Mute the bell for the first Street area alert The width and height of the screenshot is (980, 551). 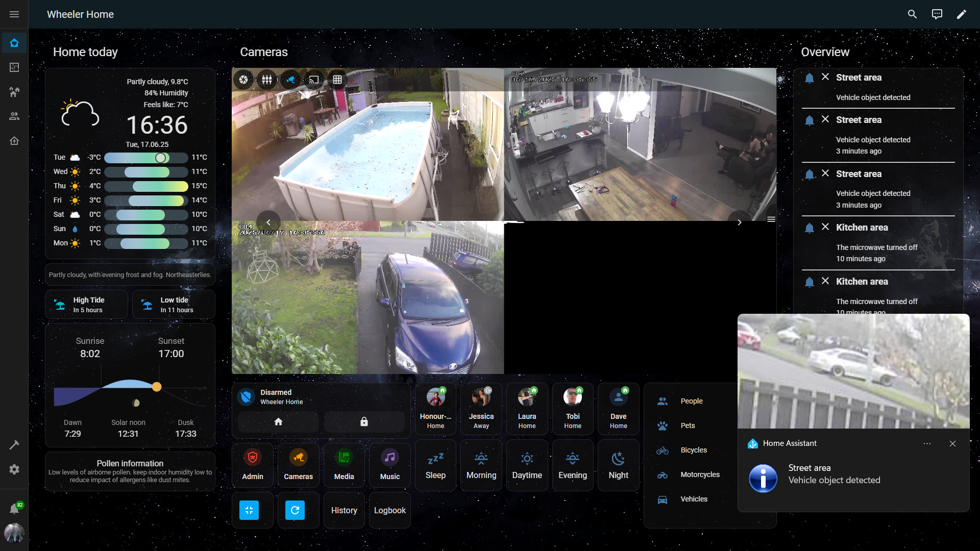[x=810, y=78]
